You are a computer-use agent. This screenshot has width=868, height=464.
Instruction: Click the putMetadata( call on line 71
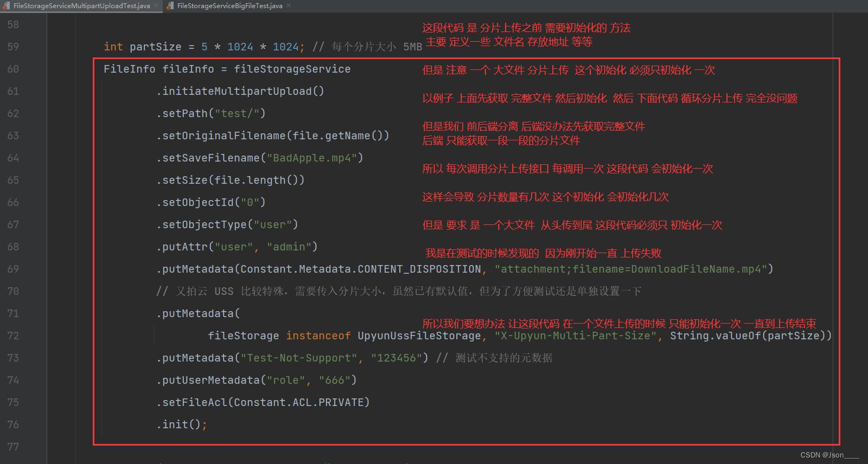point(198,313)
